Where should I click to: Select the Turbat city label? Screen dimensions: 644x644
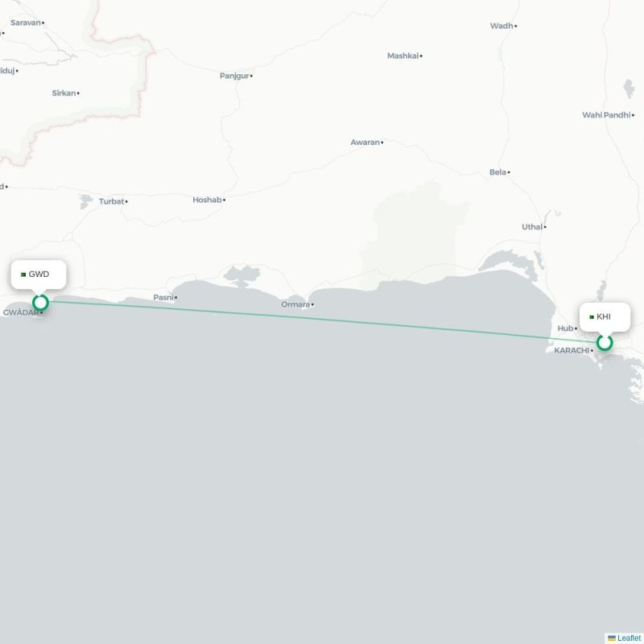click(x=111, y=201)
